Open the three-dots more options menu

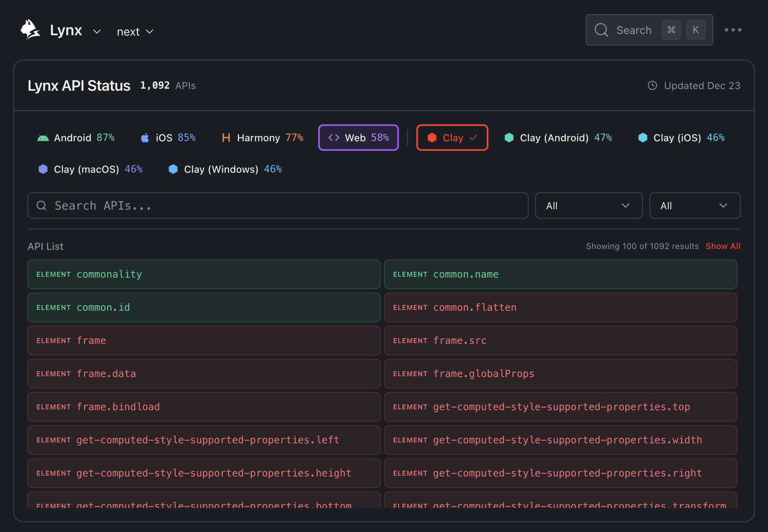point(733,30)
